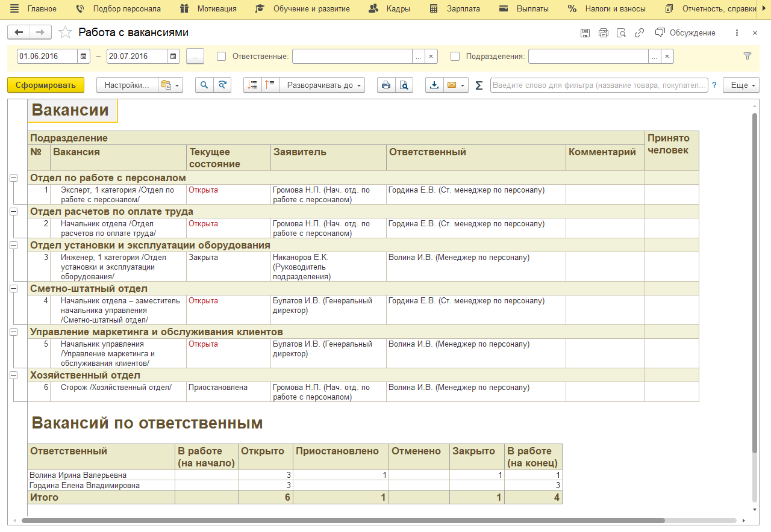Click the filter funnel icon
The width and height of the screenshot is (771, 532).
point(748,56)
